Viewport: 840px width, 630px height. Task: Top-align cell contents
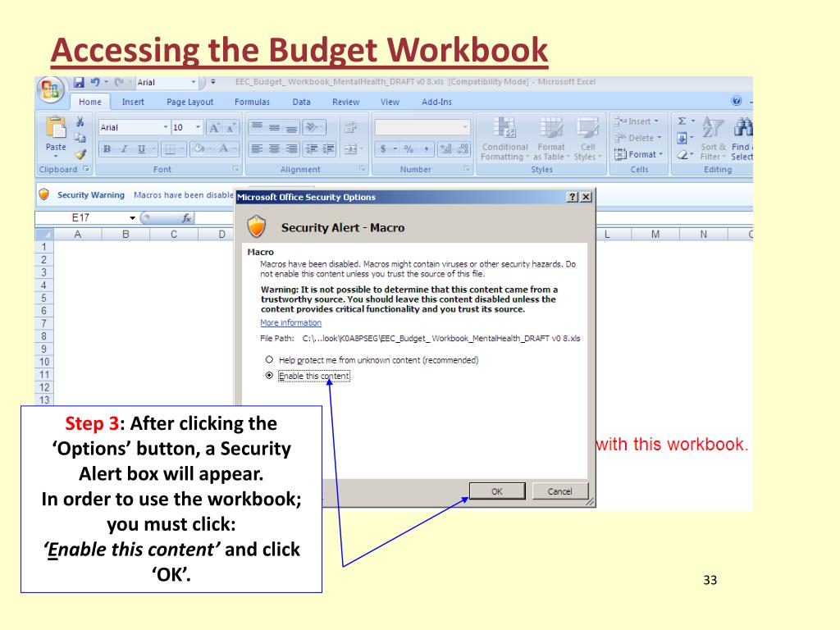pos(257,126)
